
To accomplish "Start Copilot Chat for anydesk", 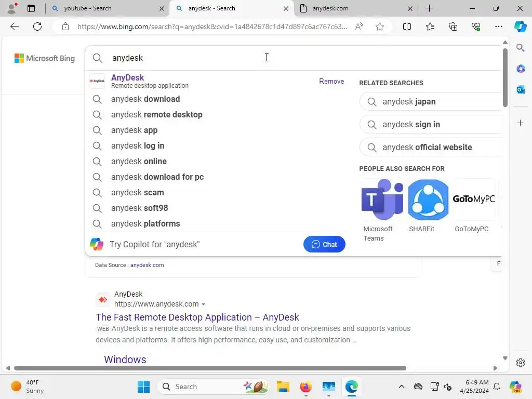I will point(324,244).
